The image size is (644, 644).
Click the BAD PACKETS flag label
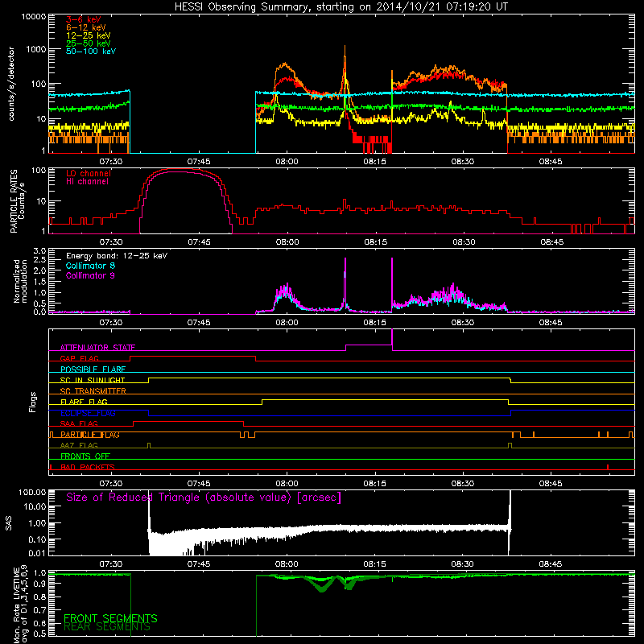pos(88,467)
